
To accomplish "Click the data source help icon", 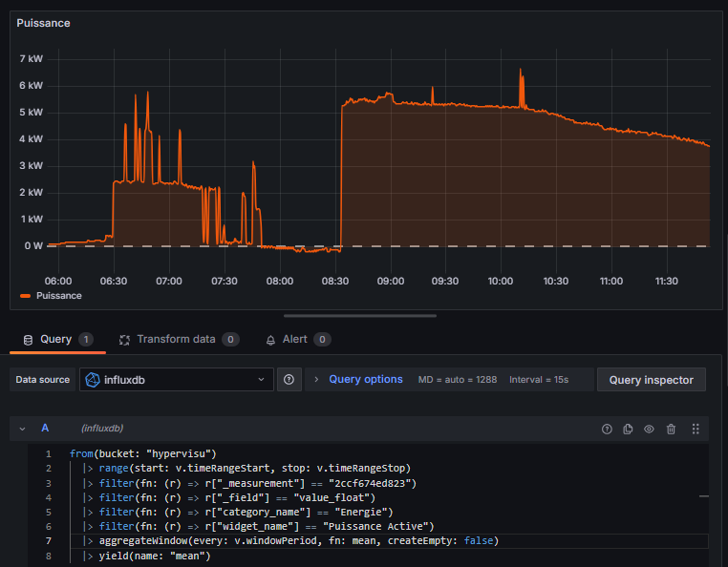I will click(289, 379).
